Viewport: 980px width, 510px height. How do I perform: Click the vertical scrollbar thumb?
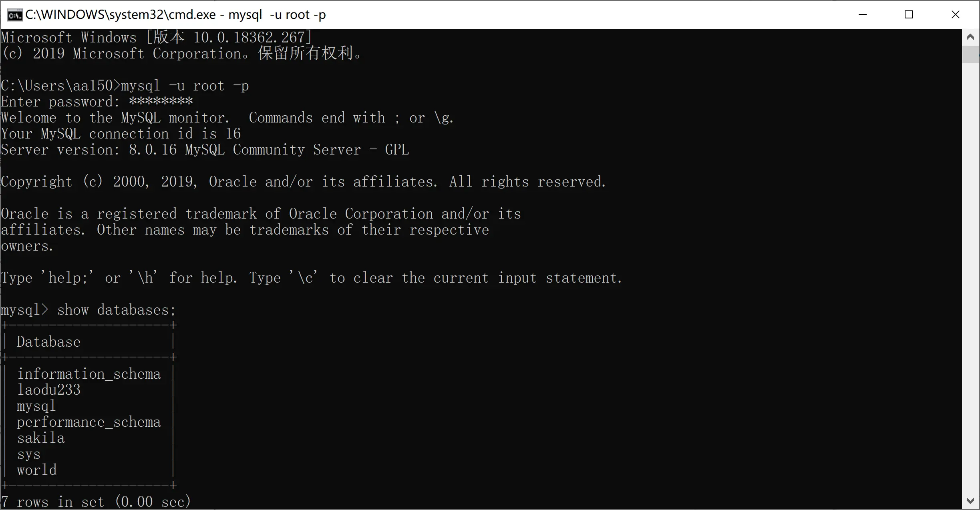[970, 54]
